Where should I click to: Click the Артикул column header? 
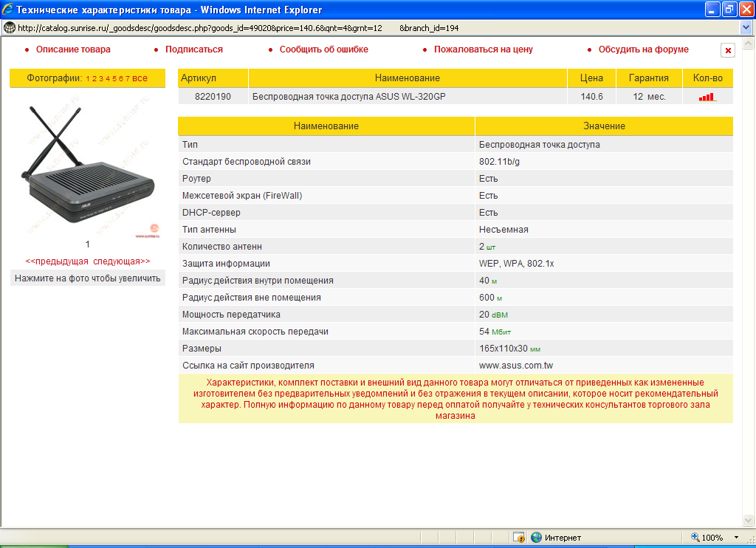click(x=213, y=78)
